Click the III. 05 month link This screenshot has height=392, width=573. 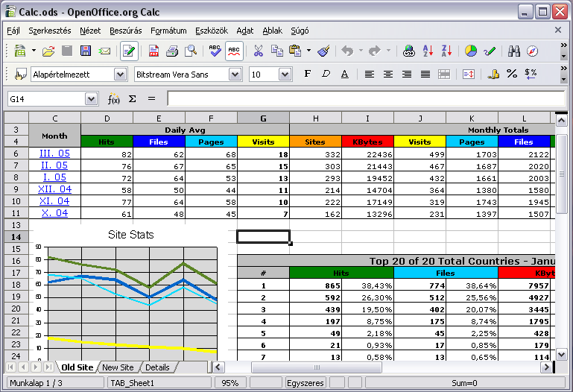coord(54,154)
